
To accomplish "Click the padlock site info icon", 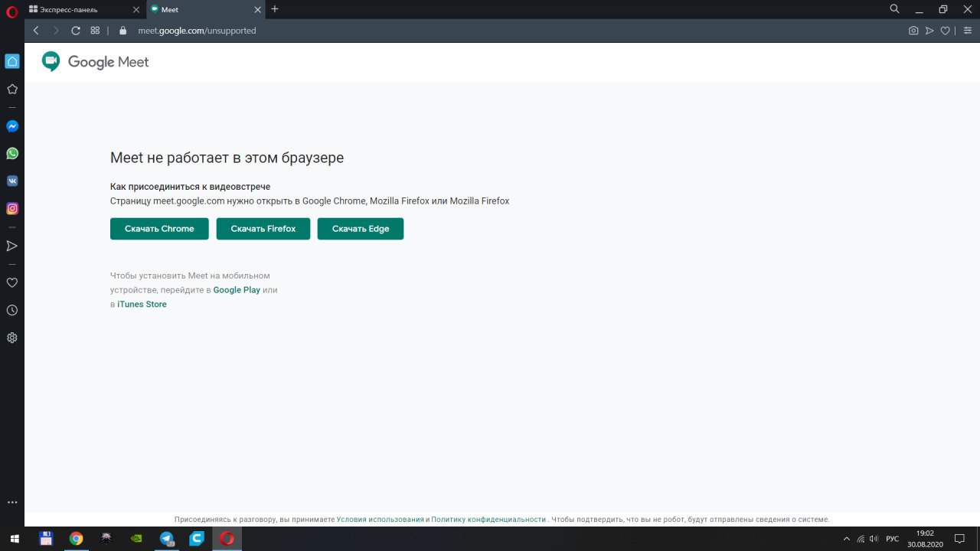I will click(x=122, y=31).
